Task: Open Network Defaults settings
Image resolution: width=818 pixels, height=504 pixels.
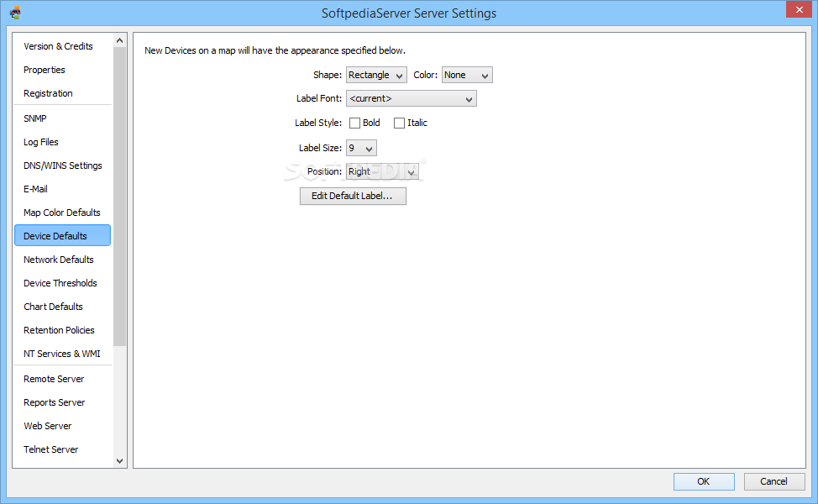Action: [63, 260]
